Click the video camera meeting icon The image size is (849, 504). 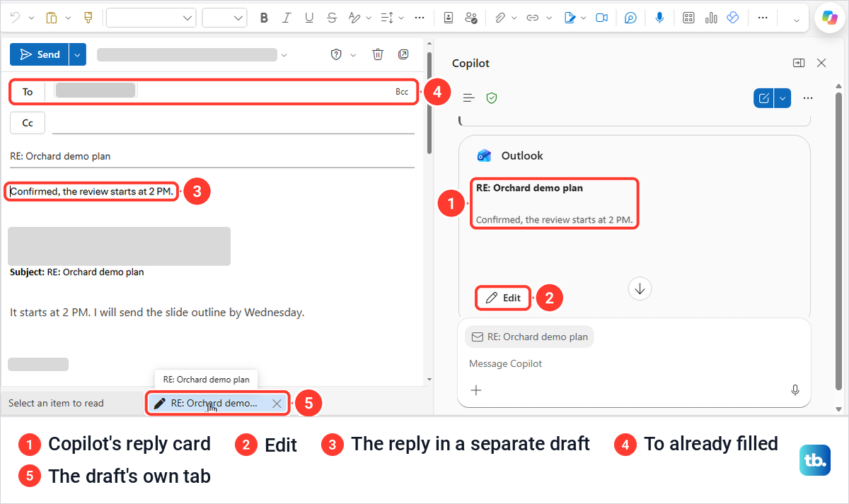[601, 18]
